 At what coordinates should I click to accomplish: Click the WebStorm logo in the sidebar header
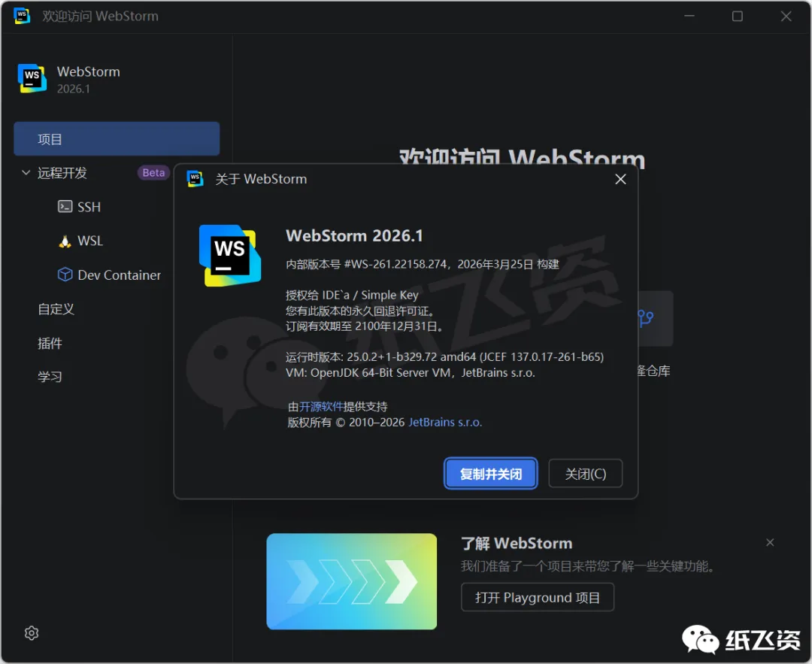tap(32, 78)
